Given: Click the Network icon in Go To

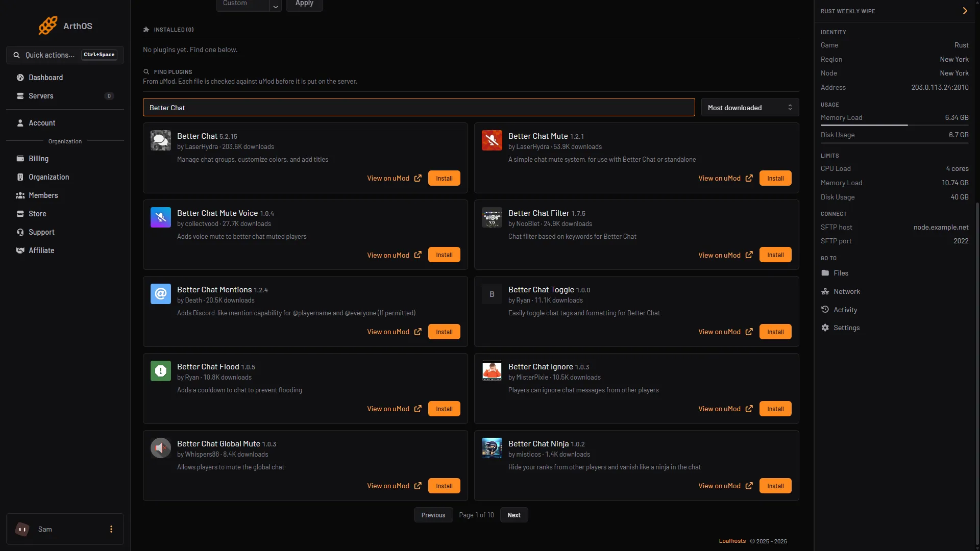Looking at the screenshot, I should [825, 291].
